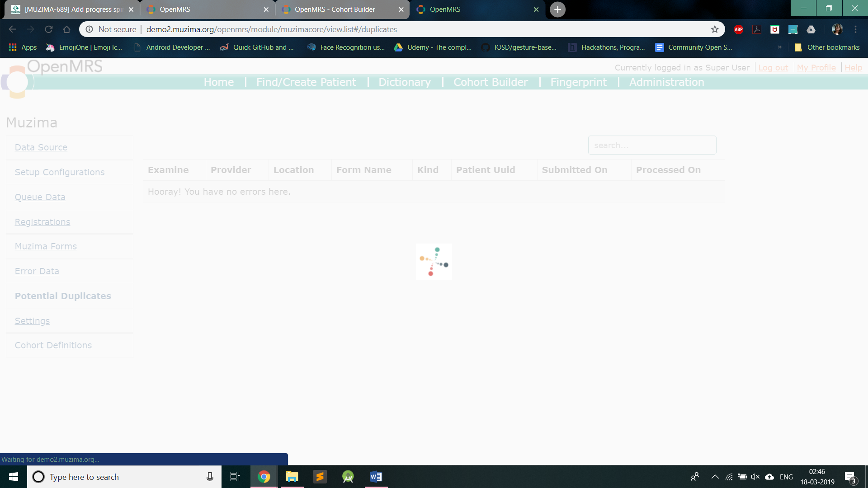Select Potential Duplicates in the sidebar

point(63,296)
